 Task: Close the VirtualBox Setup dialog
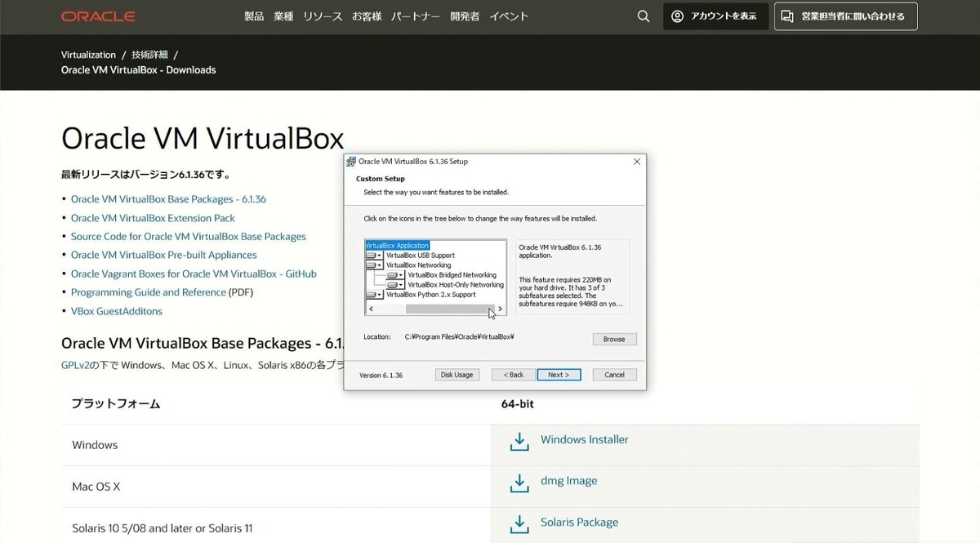coord(637,162)
